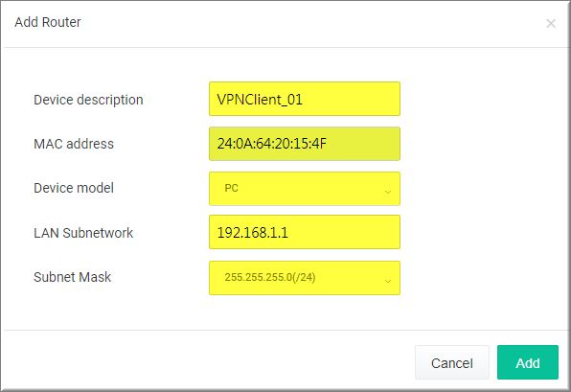
Task: Click the Subnet Mask label
Action: [72, 277]
